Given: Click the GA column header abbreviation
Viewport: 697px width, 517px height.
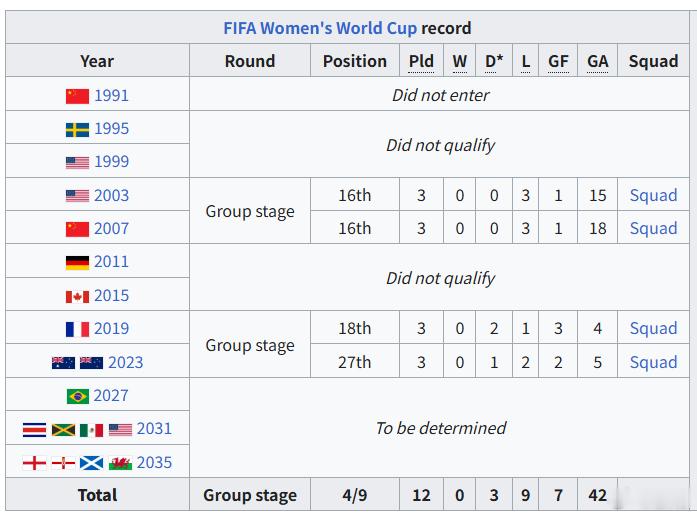Looking at the screenshot, I should pyautogui.click(x=597, y=61).
